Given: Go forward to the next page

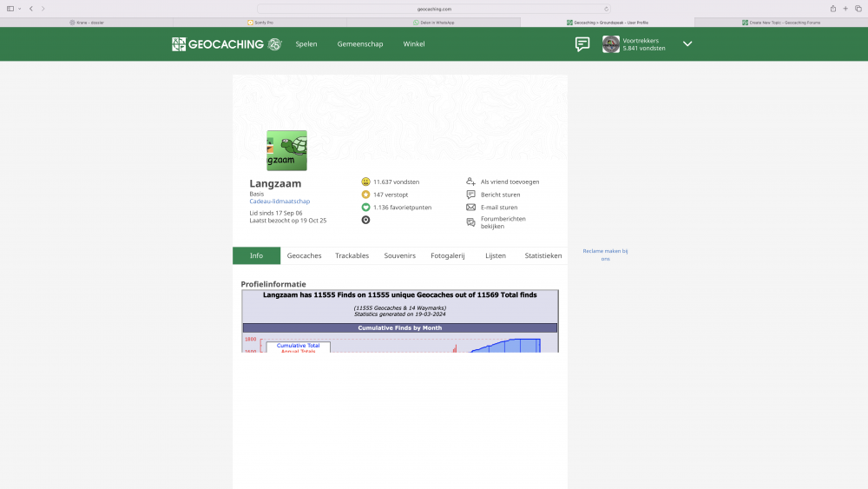Looking at the screenshot, I should point(43,9).
